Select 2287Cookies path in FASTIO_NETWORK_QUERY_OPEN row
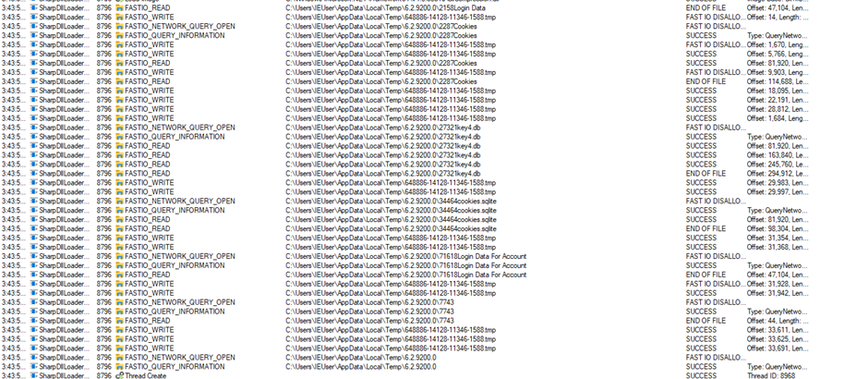 pos(381,27)
